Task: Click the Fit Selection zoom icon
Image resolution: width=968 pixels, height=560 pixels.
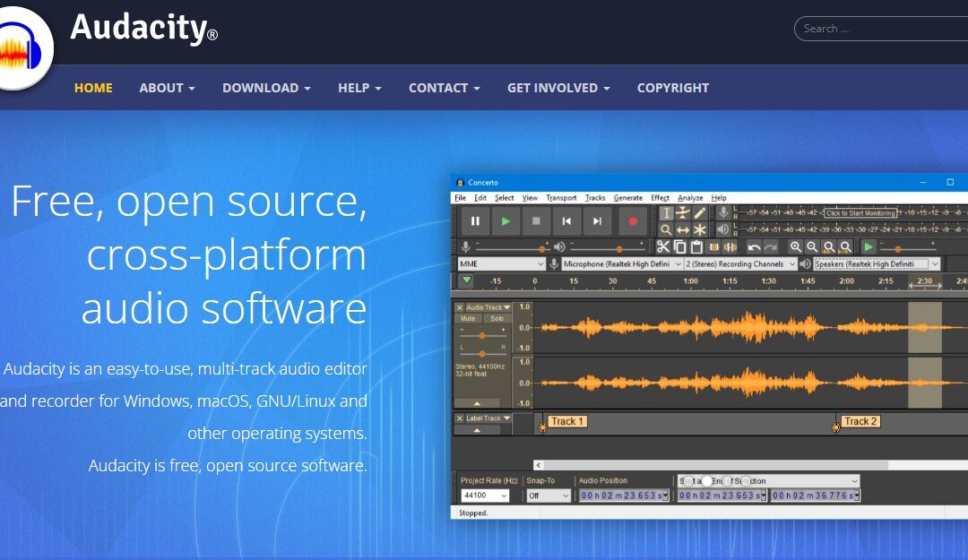Action: 829,247
